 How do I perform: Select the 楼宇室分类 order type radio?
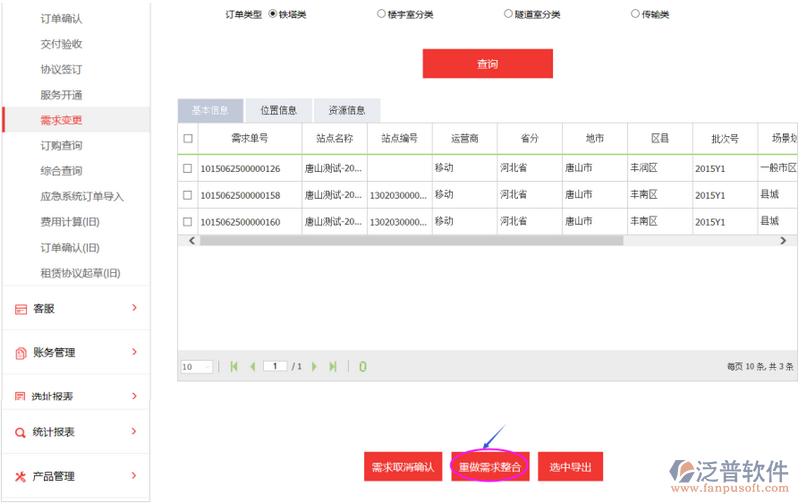coord(381,14)
